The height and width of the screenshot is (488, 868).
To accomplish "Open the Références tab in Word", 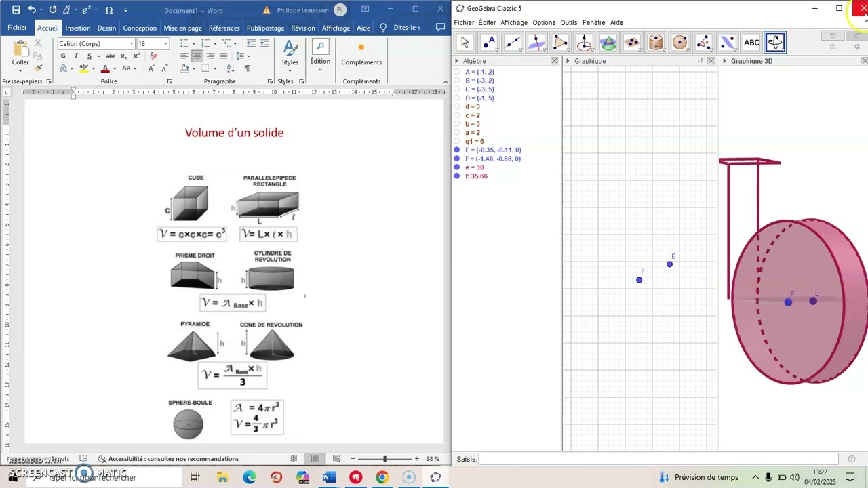I will pos(224,28).
